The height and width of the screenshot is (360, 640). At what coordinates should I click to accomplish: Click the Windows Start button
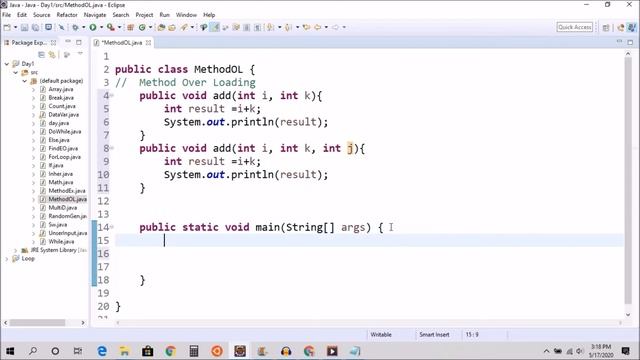[10, 351]
